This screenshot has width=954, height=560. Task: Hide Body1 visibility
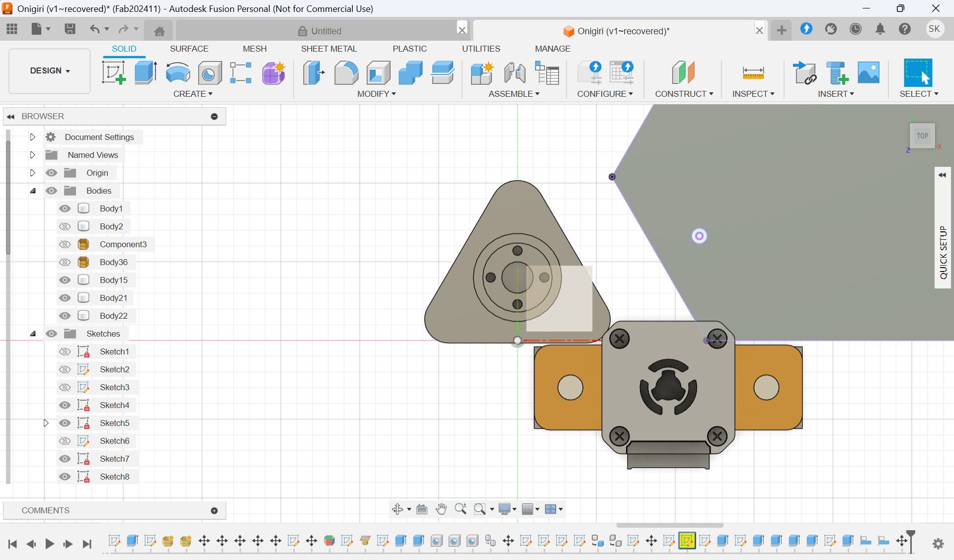pos(65,209)
